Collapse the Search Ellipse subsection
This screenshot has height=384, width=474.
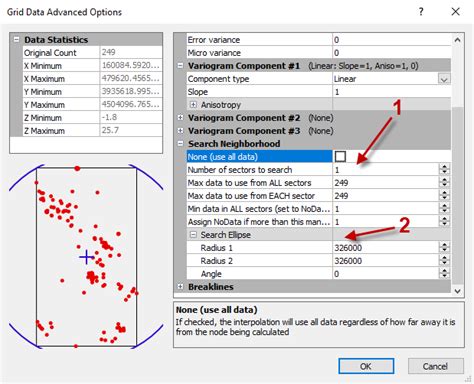point(193,235)
